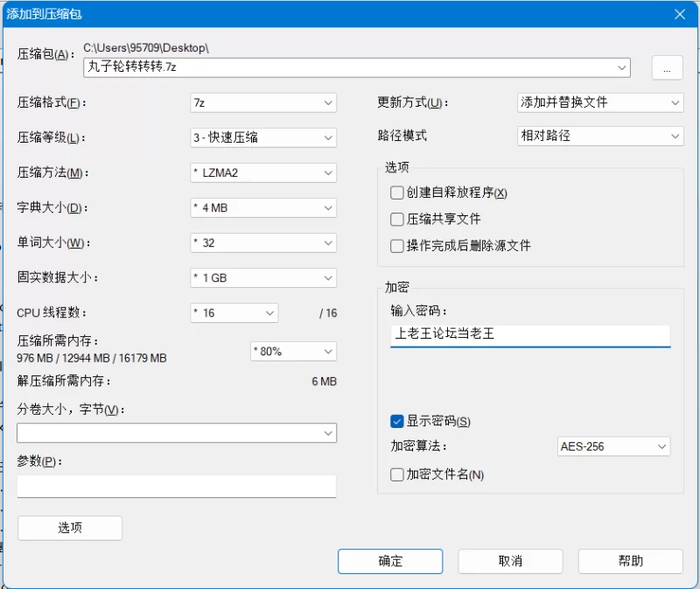
Task: Enable the 压缩共享文件 checkbox
Action: (396, 220)
